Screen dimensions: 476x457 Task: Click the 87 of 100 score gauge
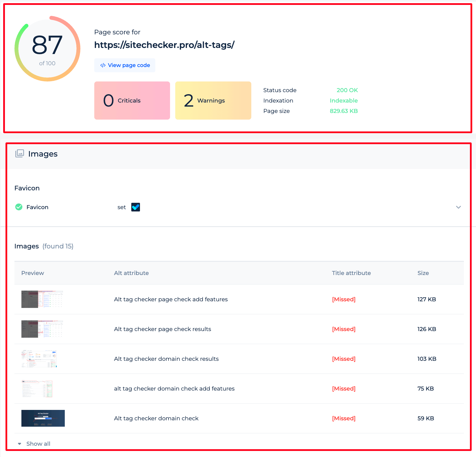[x=47, y=49]
